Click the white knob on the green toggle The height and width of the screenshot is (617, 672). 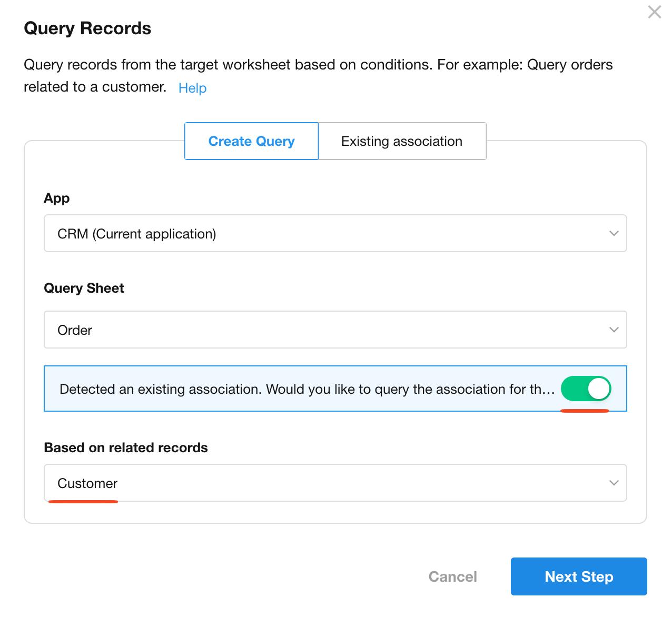point(598,389)
